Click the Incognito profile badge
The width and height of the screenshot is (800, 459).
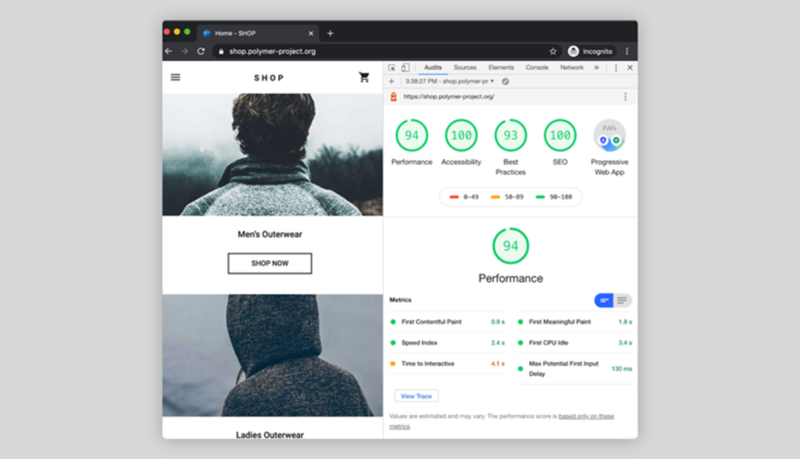click(590, 51)
